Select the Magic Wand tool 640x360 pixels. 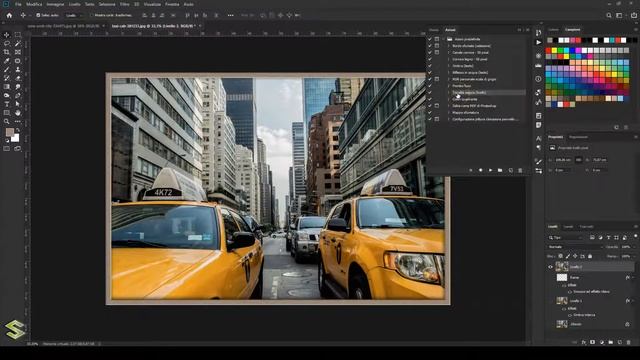pos(18,44)
